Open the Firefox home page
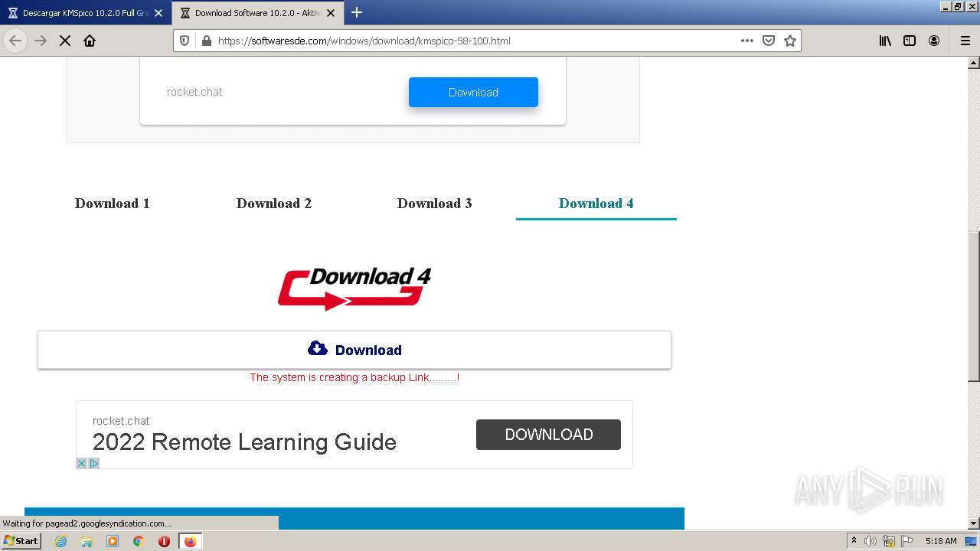 click(90, 41)
